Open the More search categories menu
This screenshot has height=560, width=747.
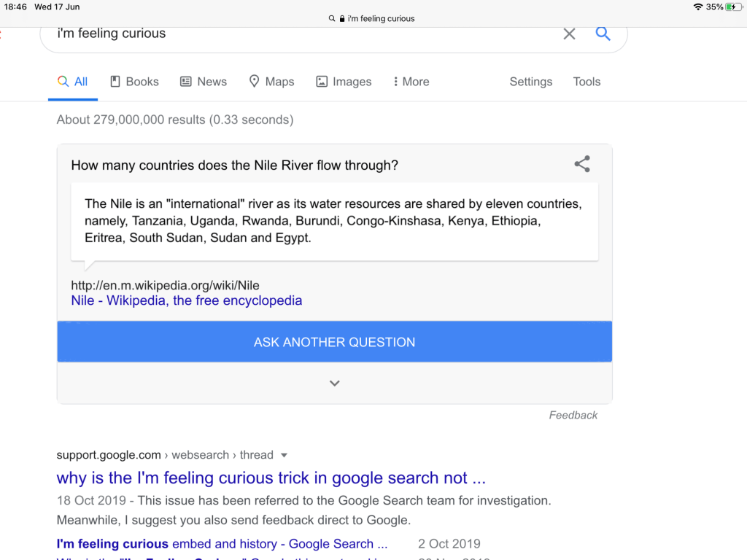pos(411,82)
